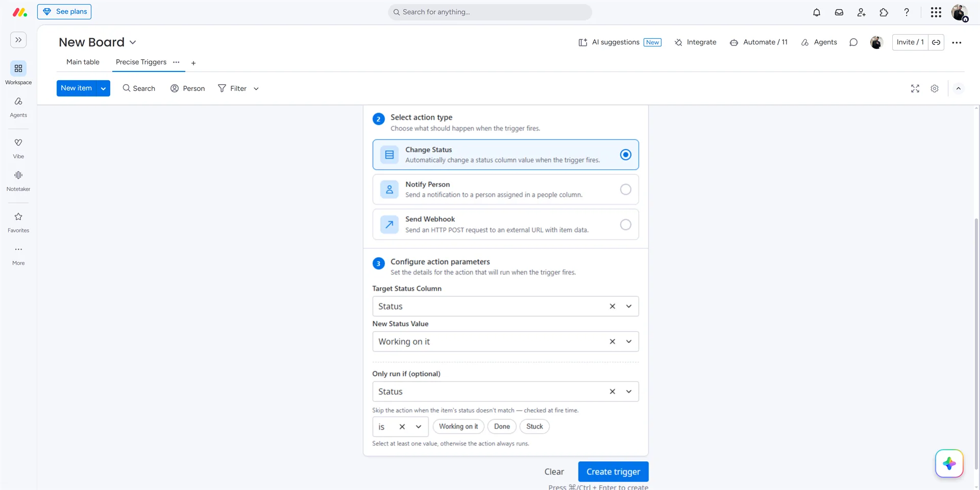This screenshot has width=980, height=490.
Task: Select the Send Webhook action radio
Action: point(626,225)
